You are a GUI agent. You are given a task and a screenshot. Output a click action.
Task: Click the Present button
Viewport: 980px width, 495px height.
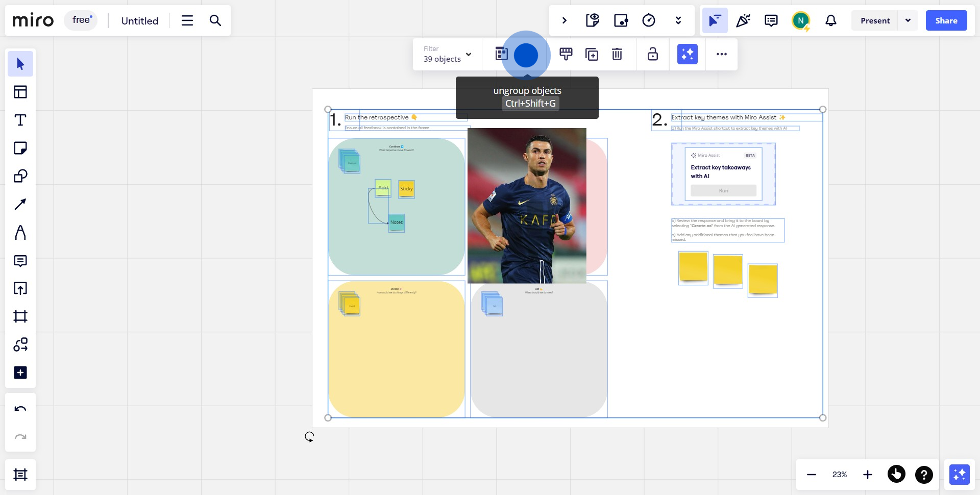point(875,20)
